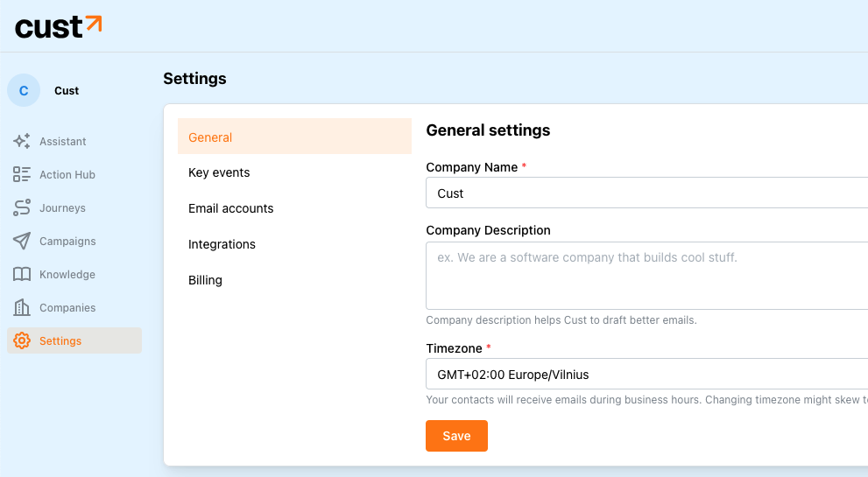Open Action Hub via its list icon
The height and width of the screenshot is (477, 868).
point(22,174)
